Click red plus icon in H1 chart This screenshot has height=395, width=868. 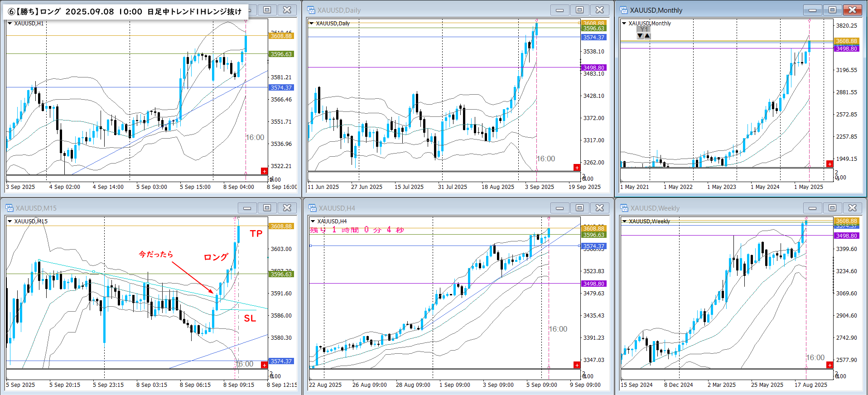point(264,171)
